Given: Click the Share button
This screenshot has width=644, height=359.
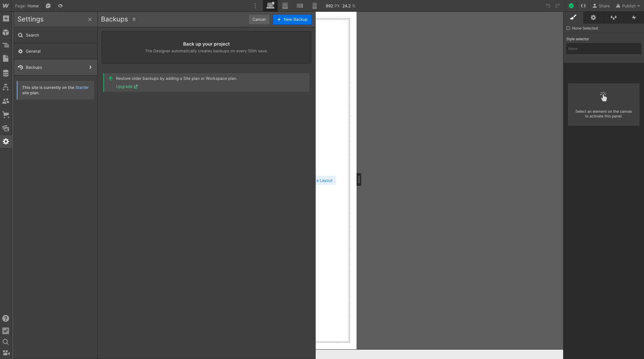Looking at the screenshot, I should 601,6.
